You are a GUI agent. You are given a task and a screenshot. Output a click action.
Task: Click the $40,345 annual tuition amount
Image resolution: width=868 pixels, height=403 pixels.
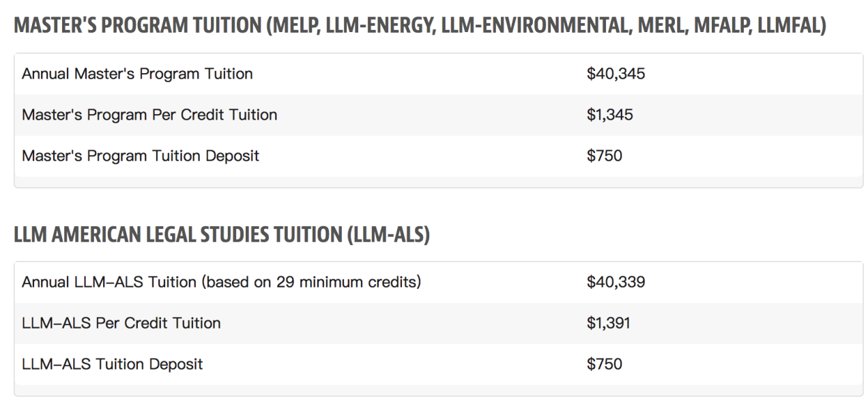pyautogui.click(x=616, y=74)
